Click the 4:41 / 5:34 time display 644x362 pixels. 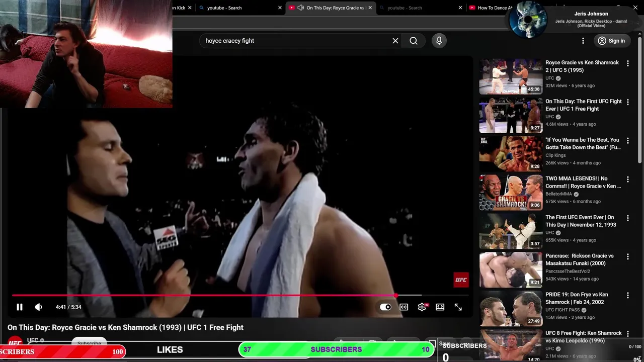click(68, 307)
